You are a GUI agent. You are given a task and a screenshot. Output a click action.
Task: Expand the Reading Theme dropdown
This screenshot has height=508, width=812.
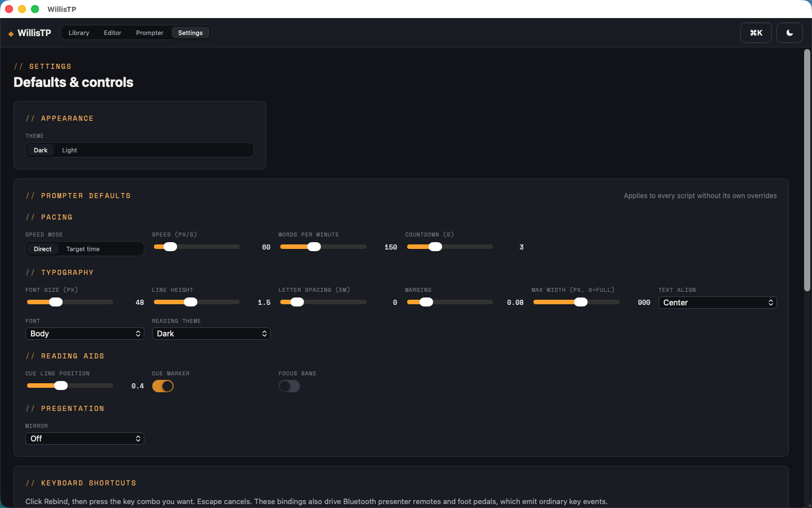(x=211, y=334)
